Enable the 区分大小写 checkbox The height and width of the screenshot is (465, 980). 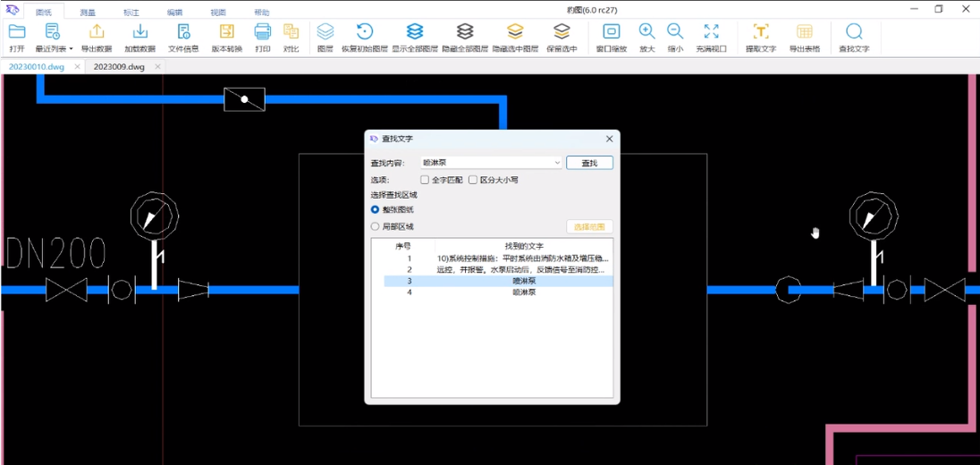point(473,180)
